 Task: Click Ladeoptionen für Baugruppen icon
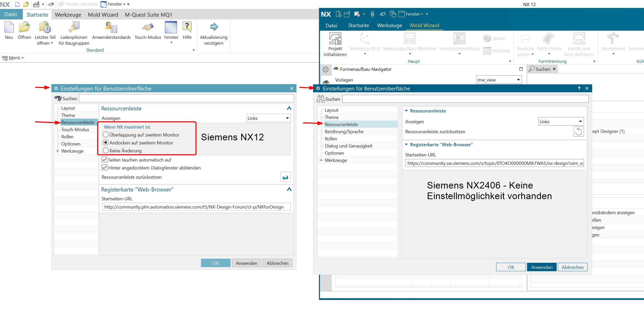[74, 27]
